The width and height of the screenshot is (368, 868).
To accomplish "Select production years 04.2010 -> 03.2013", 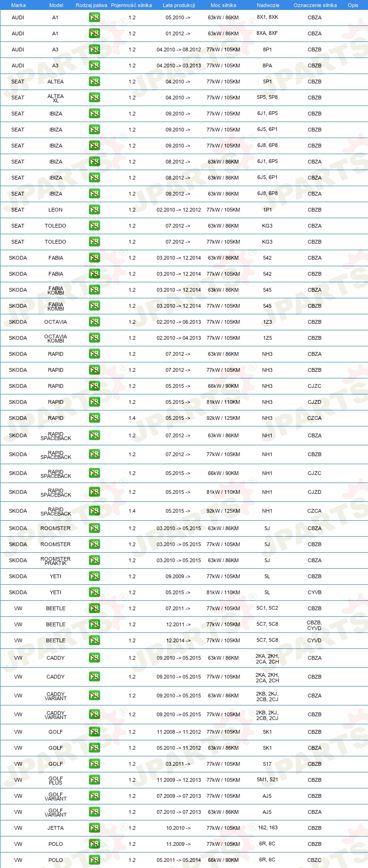I will [179, 66].
